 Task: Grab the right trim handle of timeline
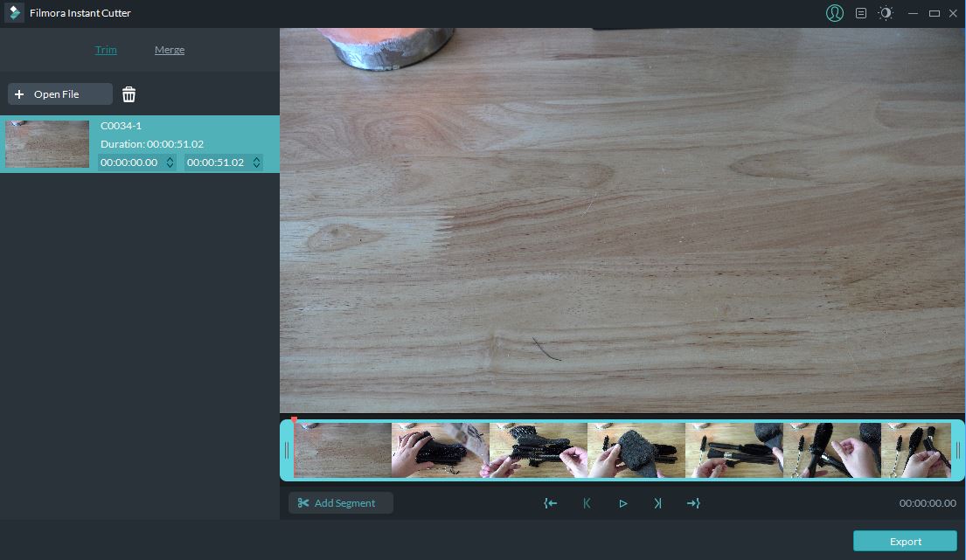[957, 451]
